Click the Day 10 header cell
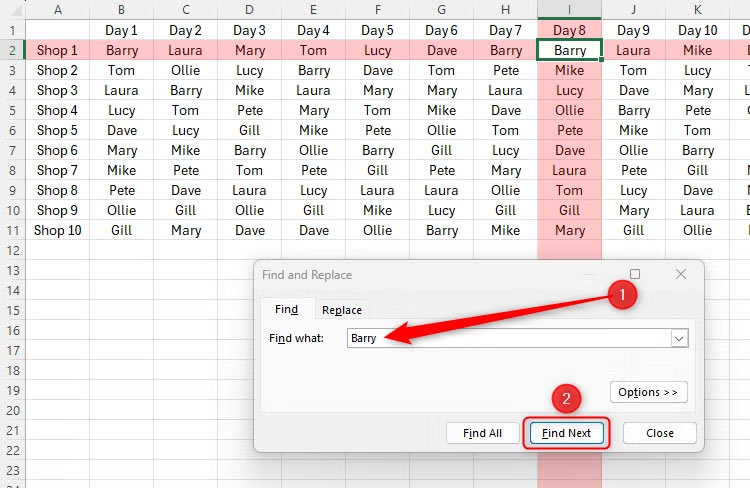The height and width of the screenshot is (488, 750). (697, 30)
